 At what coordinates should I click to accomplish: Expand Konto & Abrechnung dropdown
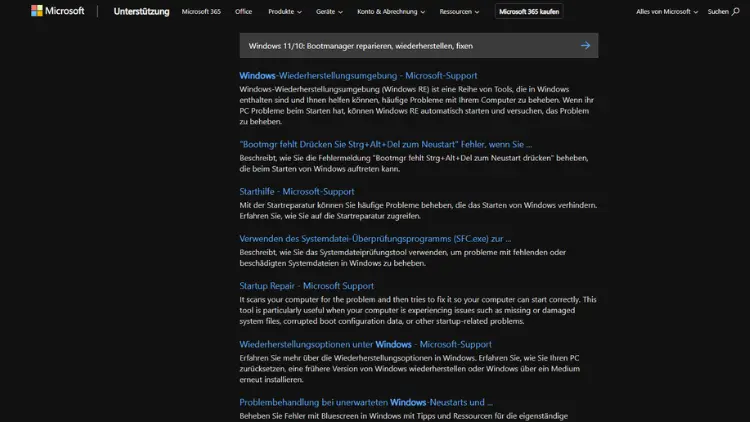pyautogui.click(x=391, y=11)
